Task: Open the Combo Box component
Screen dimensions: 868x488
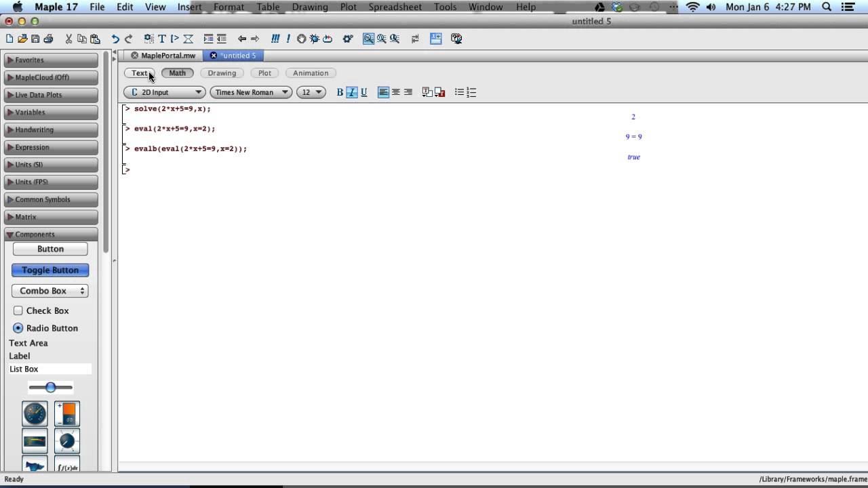Action: tap(50, 291)
